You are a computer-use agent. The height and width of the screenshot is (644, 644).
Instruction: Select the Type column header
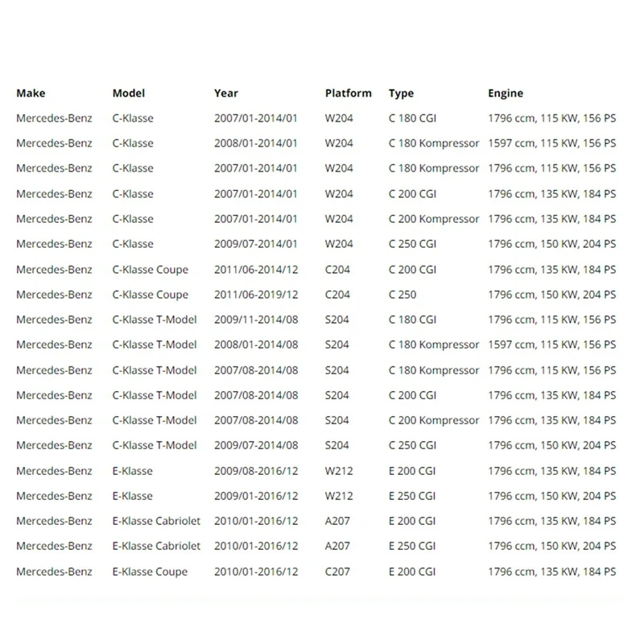[x=401, y=93]
